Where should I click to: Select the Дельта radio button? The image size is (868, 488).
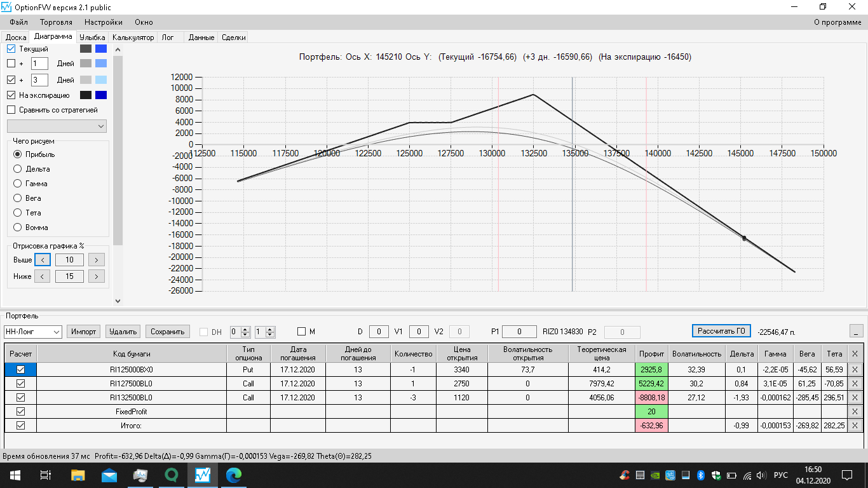pyautogui.click(x=18, y=169)
